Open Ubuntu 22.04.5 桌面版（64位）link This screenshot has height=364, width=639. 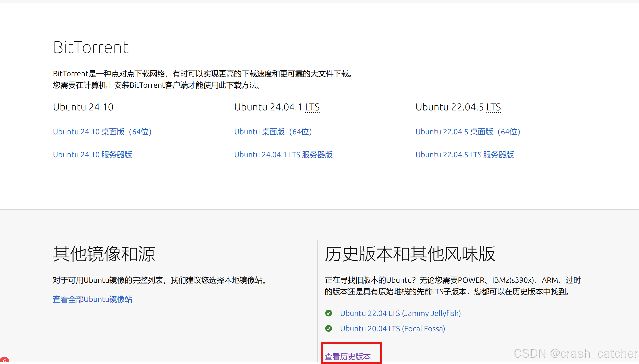pyautogui.click(x=468, y=132)
